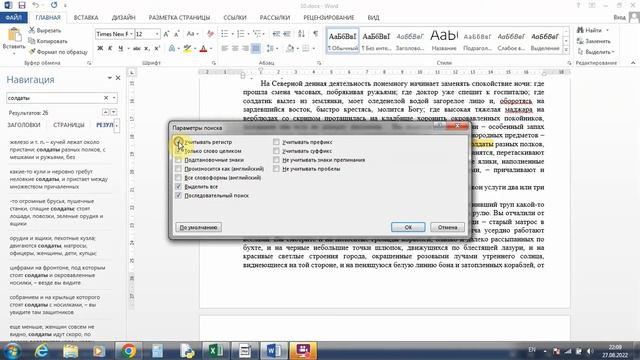Clear all formatting

point(210,34)
